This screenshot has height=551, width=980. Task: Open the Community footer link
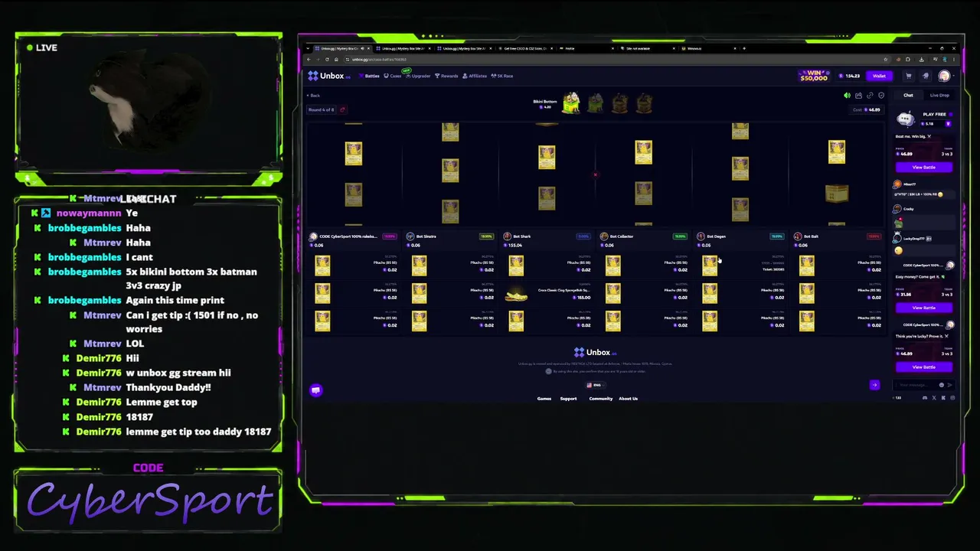tap(601, 399)
